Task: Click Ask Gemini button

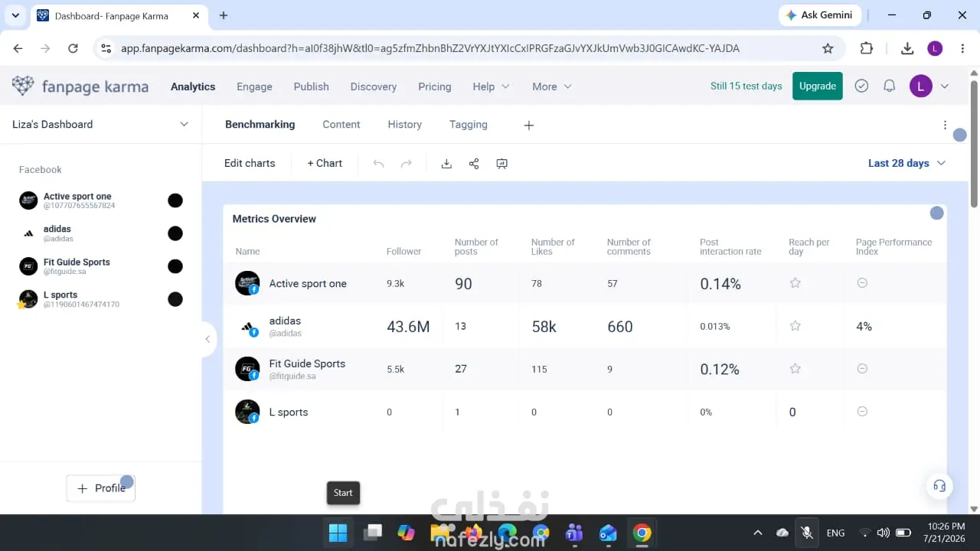Action: click(x=820, y=15)
